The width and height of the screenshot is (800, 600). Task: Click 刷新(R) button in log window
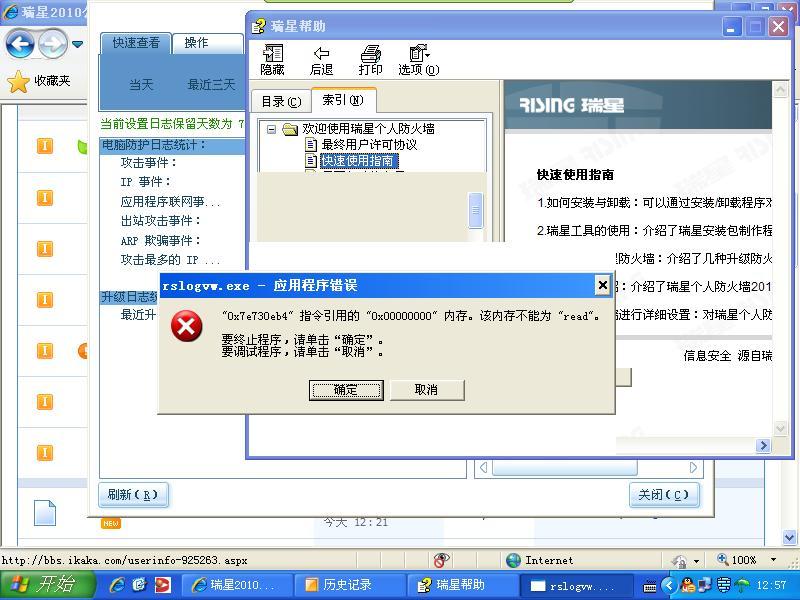click(x=133, y=495)
